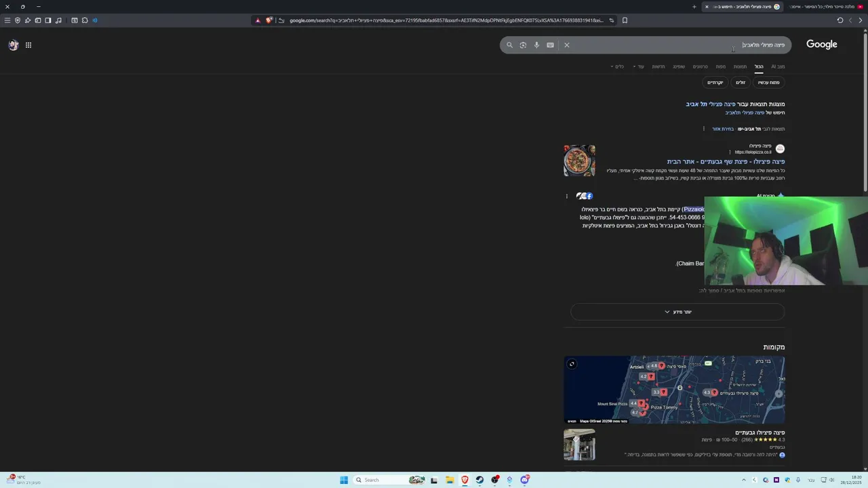
Task: Select the All results tab (הכול)
Action: coord(759,66)
